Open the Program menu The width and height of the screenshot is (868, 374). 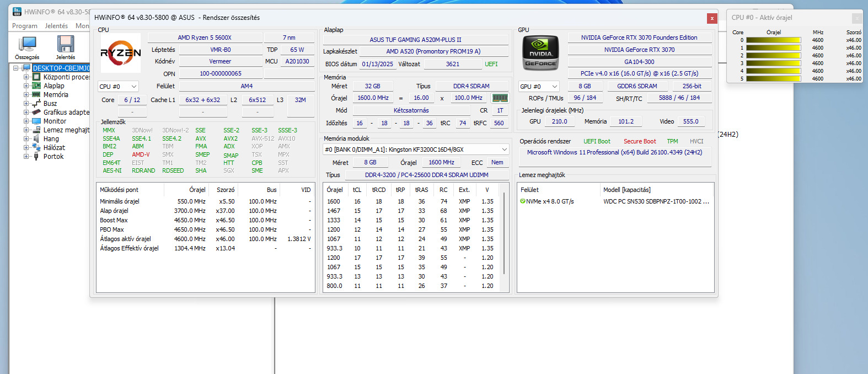pyautogui.click(x=25, y=26)
